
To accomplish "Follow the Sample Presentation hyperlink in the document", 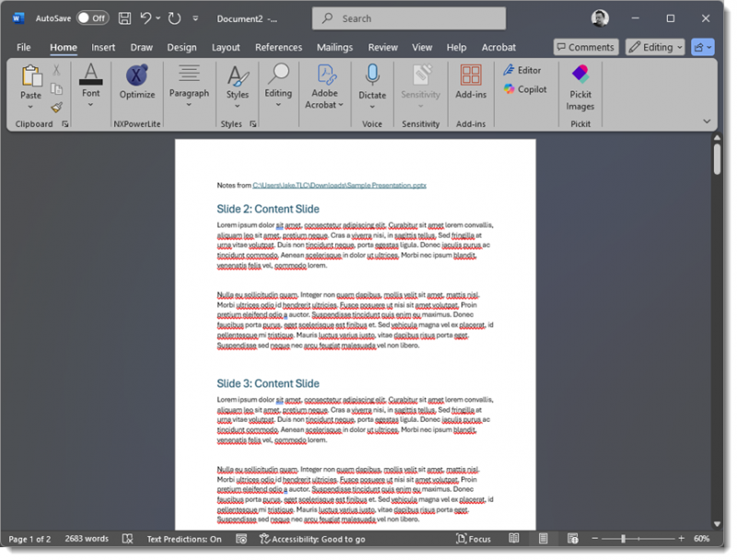I will point(338,184).
